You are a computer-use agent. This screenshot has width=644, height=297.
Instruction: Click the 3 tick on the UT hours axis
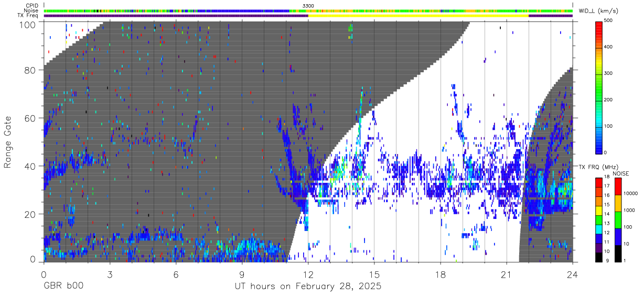tap(110, 274)
